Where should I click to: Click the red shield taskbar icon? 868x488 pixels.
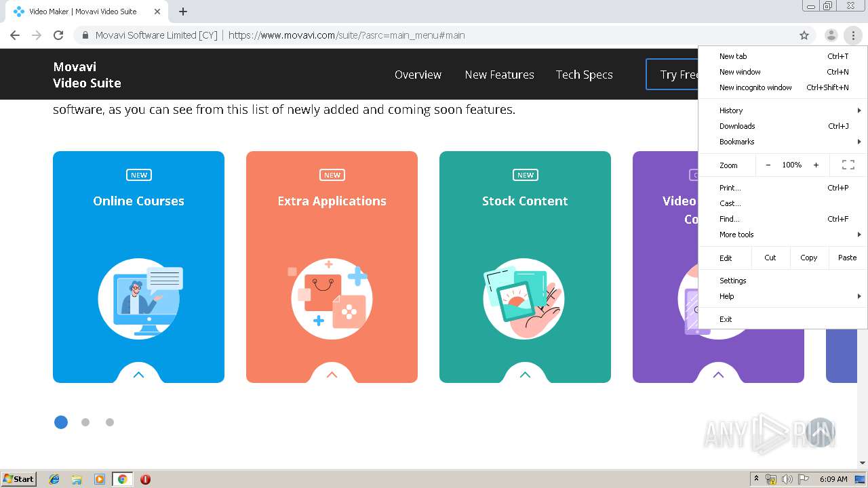[x=145, y=479]
